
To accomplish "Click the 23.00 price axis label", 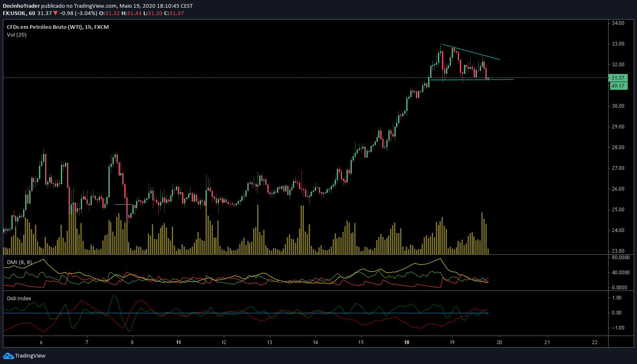I will tap(618, 251).
